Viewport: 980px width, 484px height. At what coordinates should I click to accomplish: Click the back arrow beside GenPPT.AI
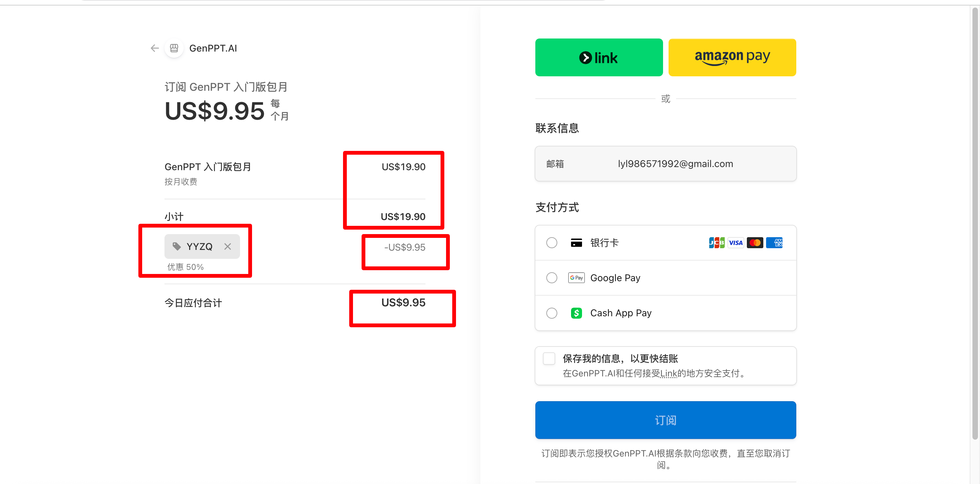pos(155,48)
